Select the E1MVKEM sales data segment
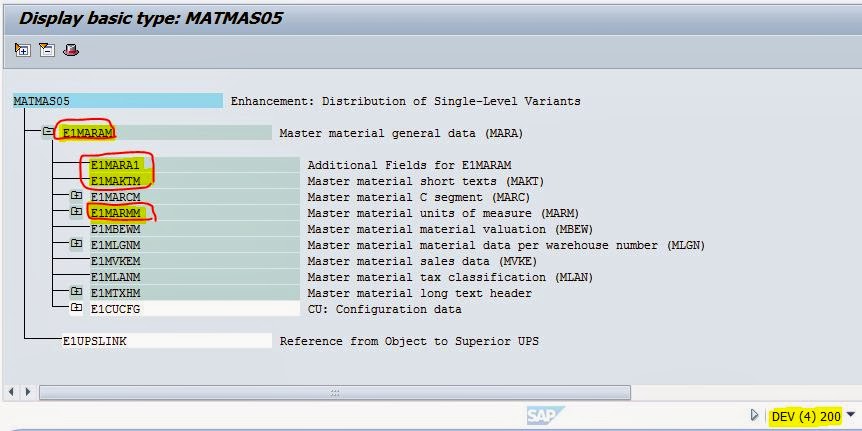Image resolution: width=862 pixels, height=431 pixels. click(x=115, y=261)
